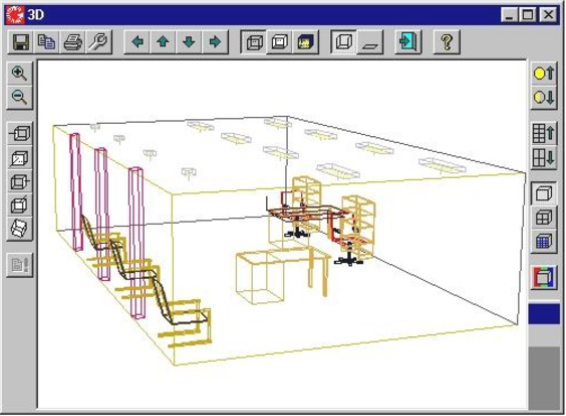Click the RGB colored cube icon

pos(544,277)
